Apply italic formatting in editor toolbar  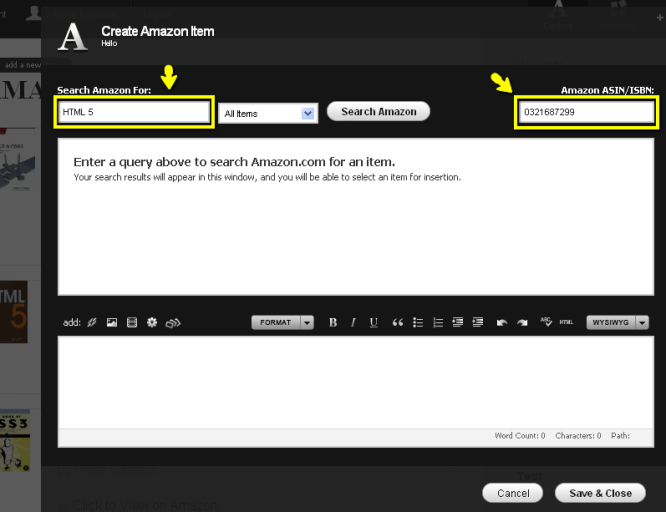353,323
